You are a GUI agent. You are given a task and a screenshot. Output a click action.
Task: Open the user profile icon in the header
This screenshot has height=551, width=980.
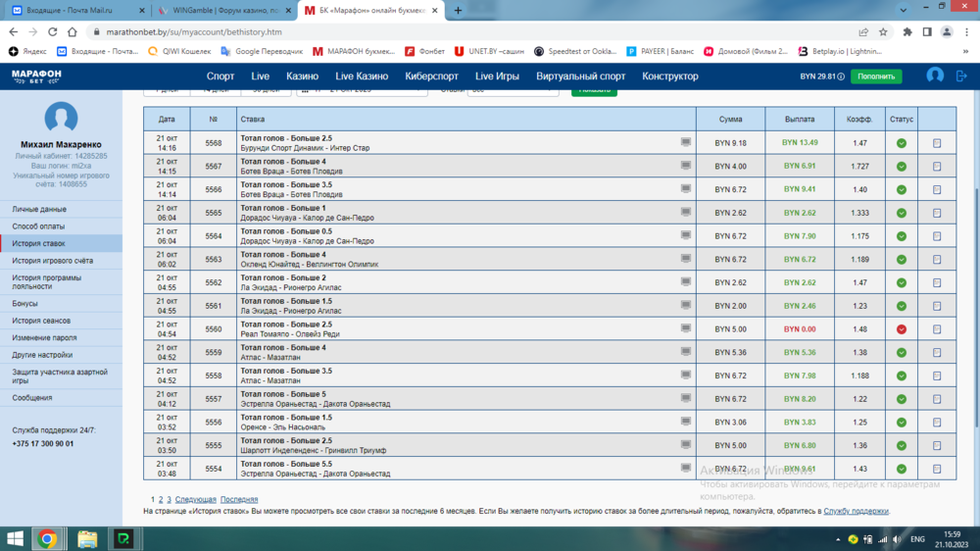pyautogui.click(x=935, y=75)
